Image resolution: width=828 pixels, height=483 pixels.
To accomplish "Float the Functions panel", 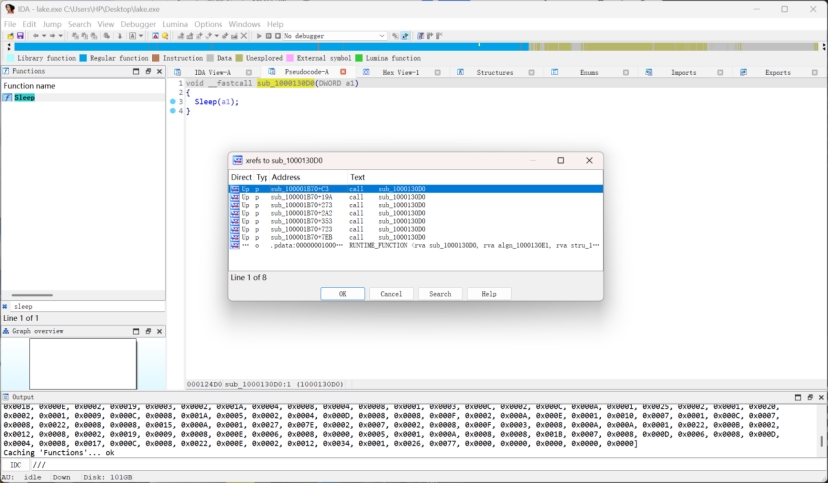I will point(148,71).
